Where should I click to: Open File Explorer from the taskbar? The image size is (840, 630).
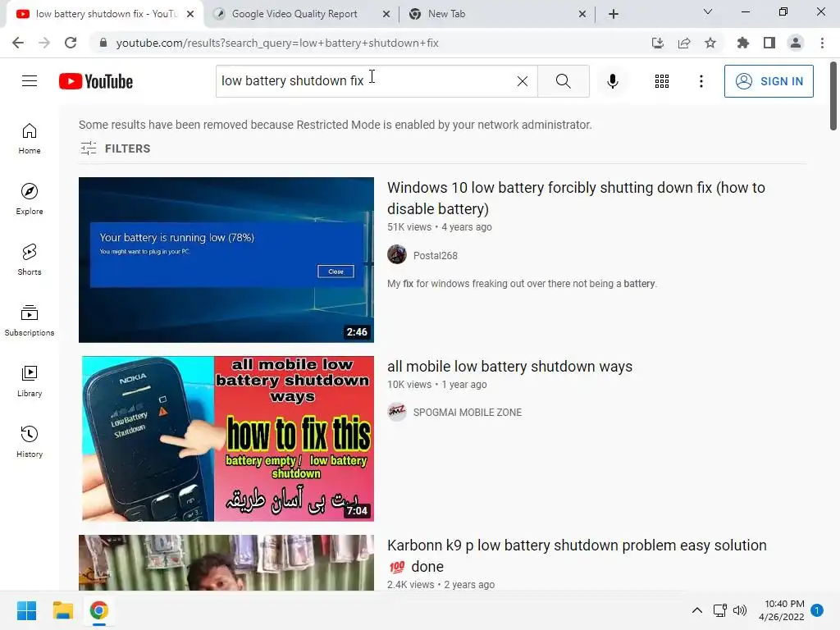tap(62, 610)
